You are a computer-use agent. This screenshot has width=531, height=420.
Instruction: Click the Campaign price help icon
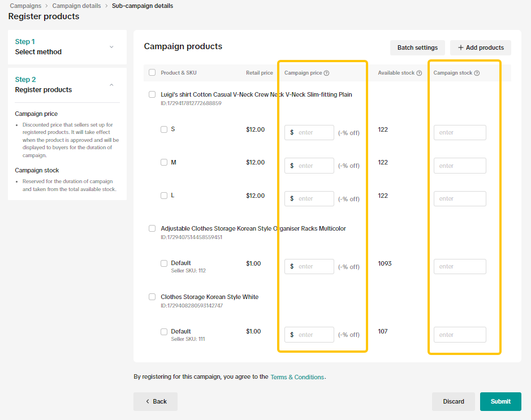click(326, 73)
